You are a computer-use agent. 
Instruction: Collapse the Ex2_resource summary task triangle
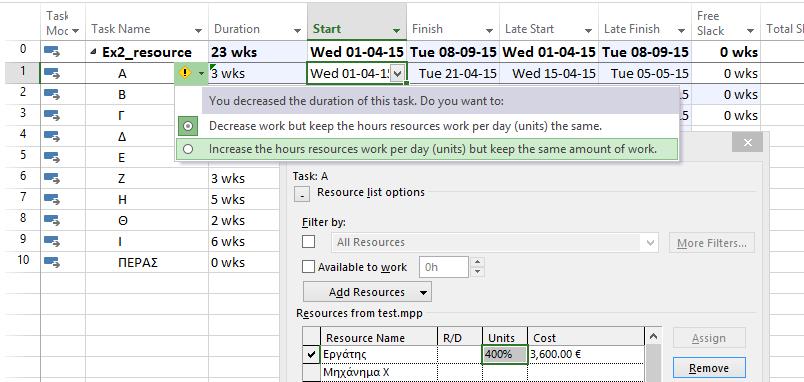point(93,52)
